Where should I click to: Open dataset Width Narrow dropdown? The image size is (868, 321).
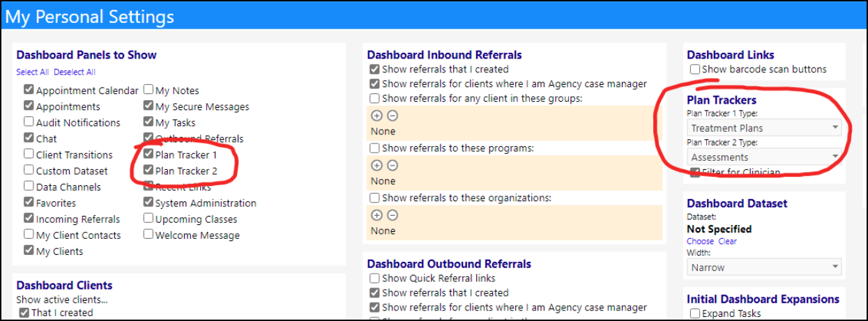764,267
